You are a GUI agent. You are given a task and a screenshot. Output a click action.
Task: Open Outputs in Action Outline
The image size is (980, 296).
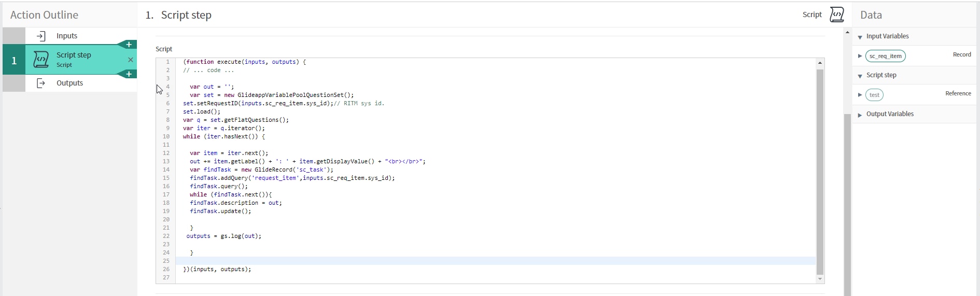(70, 83)
